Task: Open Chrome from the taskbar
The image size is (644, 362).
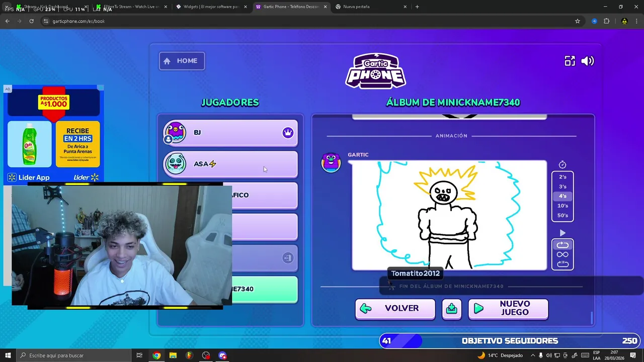Action: point(156,355)
